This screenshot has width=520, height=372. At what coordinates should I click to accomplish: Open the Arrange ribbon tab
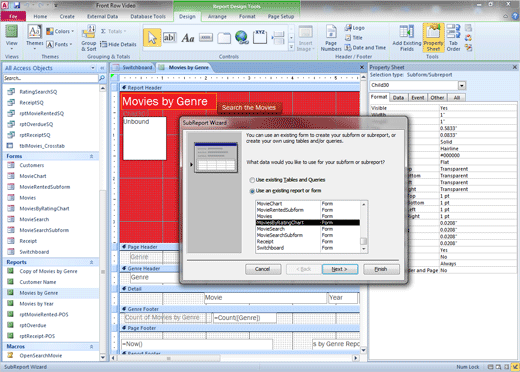[x=217, y=16]
